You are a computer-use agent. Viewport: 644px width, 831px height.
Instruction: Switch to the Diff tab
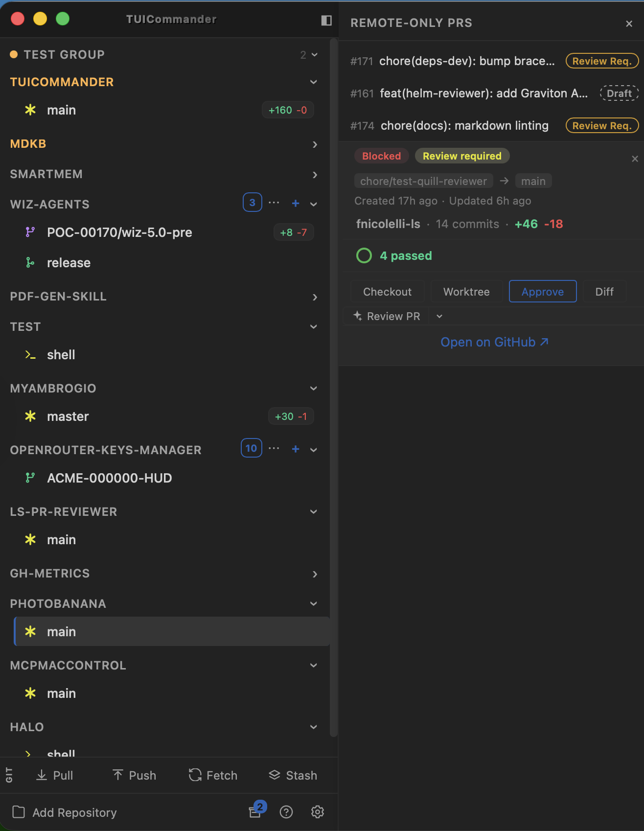point(604,291)
